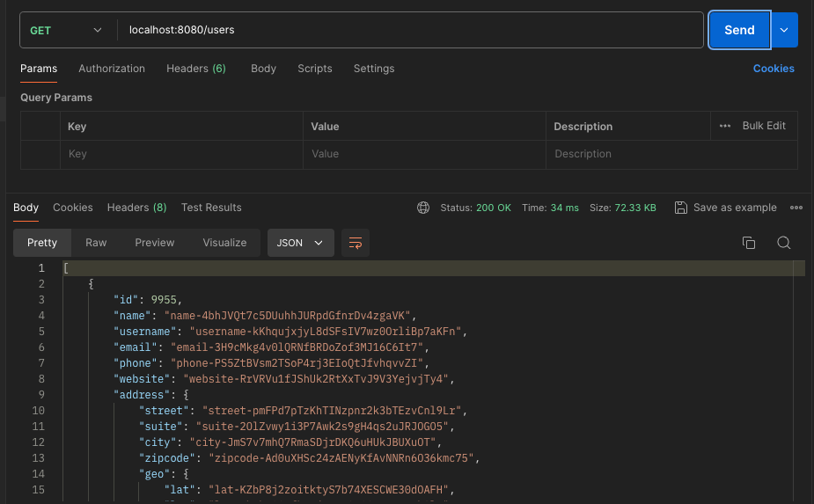Viewport: 814px width, 504px height.
Task: Click the Value column header
Action: click(325, 126)
